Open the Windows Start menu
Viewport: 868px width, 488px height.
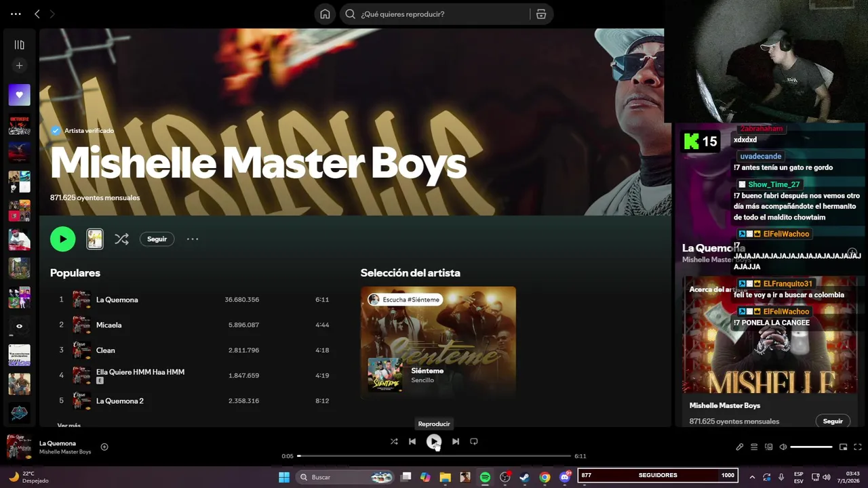tap(284, 477)
